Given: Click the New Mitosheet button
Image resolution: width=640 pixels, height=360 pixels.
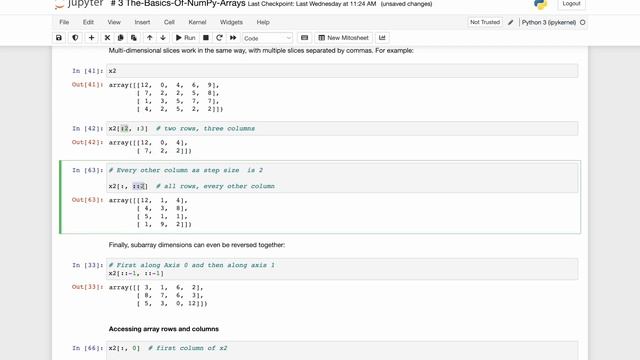Looking at the screenshot, I should point(343,38).
